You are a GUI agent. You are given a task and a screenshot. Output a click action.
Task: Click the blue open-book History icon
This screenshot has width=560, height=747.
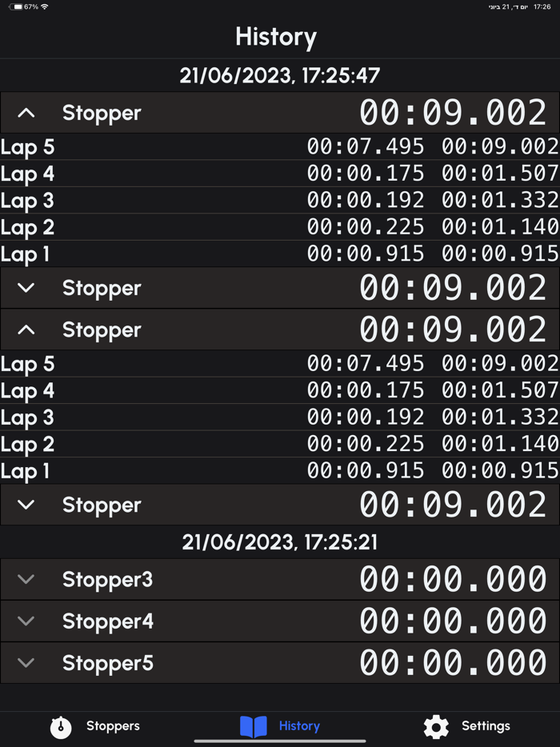click(x=254, y=726)
